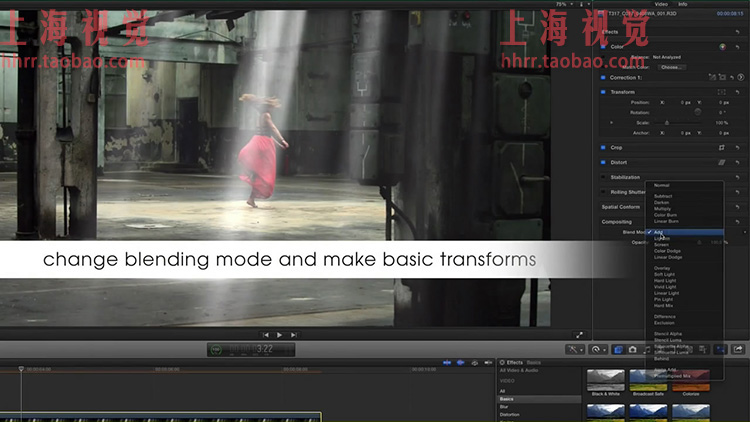Screen dimensions: 750x422
Task: Open the photos browser camera icon in the toolbar
Action: (633, 349)
